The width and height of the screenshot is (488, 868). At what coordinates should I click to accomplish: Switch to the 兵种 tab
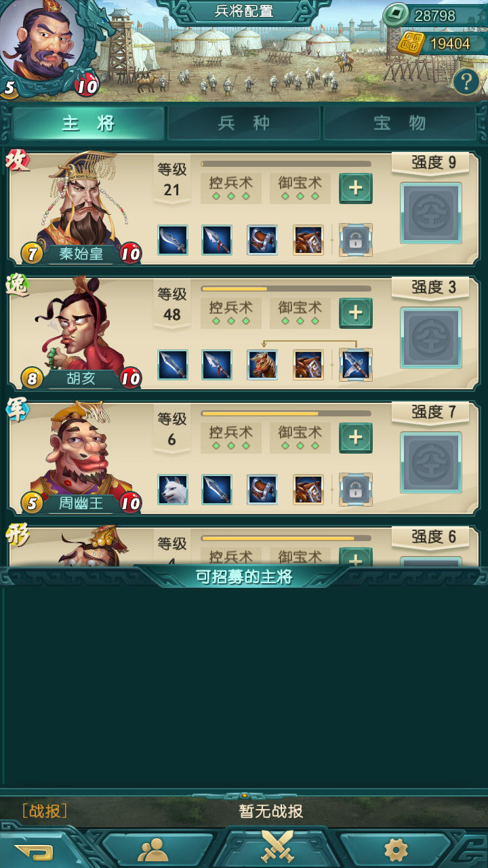coord(244,123)
